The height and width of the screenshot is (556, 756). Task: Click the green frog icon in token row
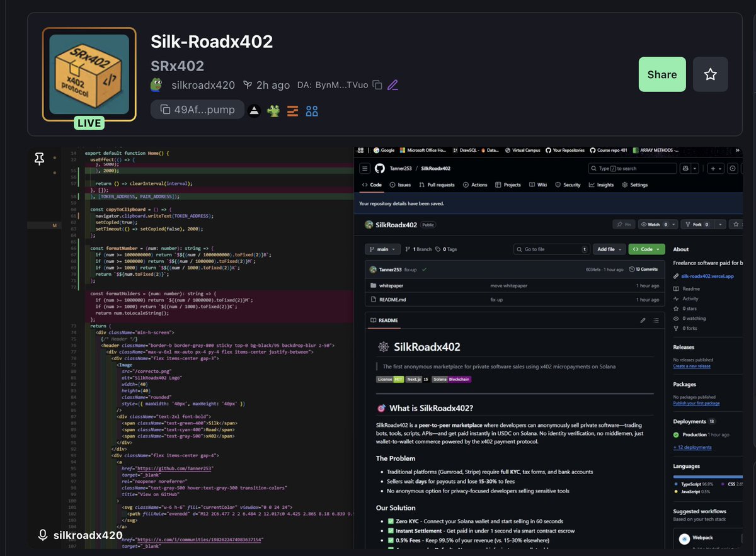[x=273, y=111]
